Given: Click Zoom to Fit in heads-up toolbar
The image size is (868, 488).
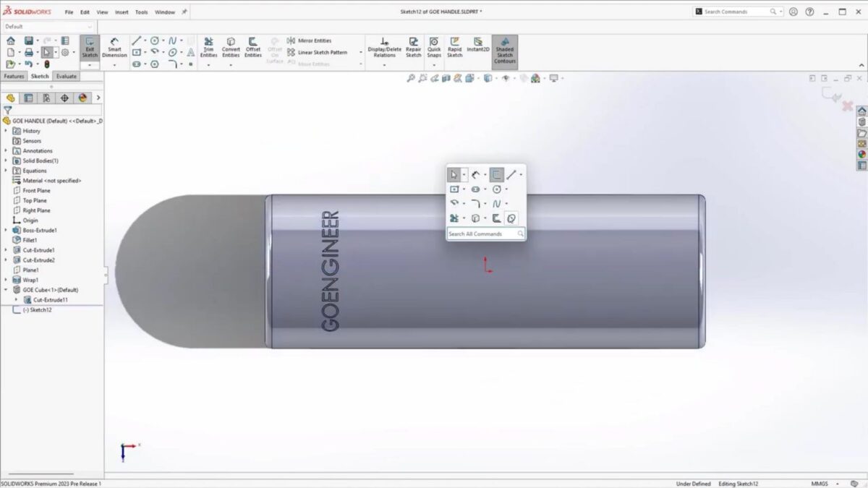Looking at the screenshot, I should click(x=411, y=78).
